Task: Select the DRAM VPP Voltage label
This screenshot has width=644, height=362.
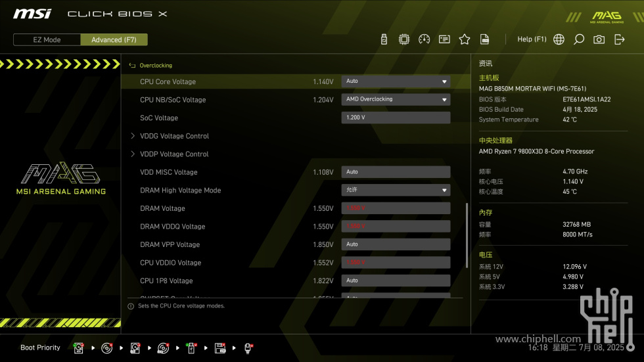Action: click(170, 244)
